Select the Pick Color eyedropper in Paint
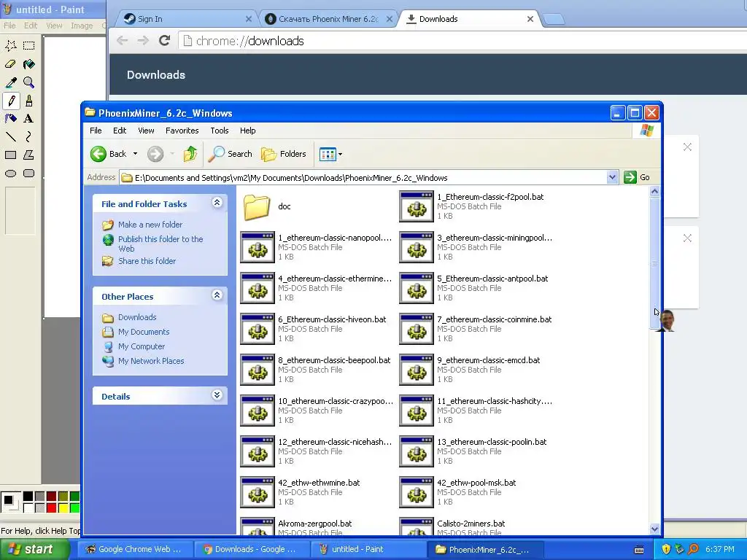This screenshot has width=747, height=560. pos(11,82)
